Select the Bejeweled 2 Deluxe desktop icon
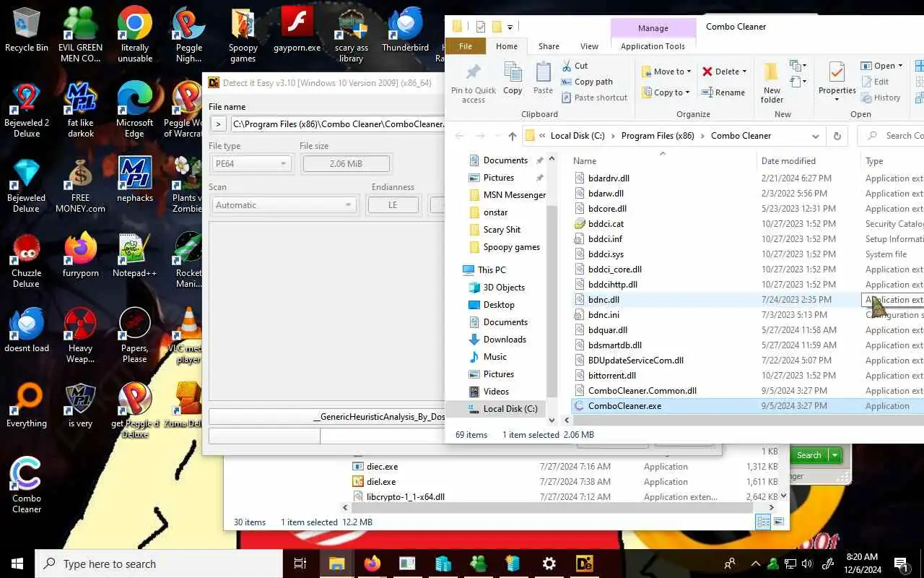Viewport: 924px width, 578px height. tap(27, 110)
